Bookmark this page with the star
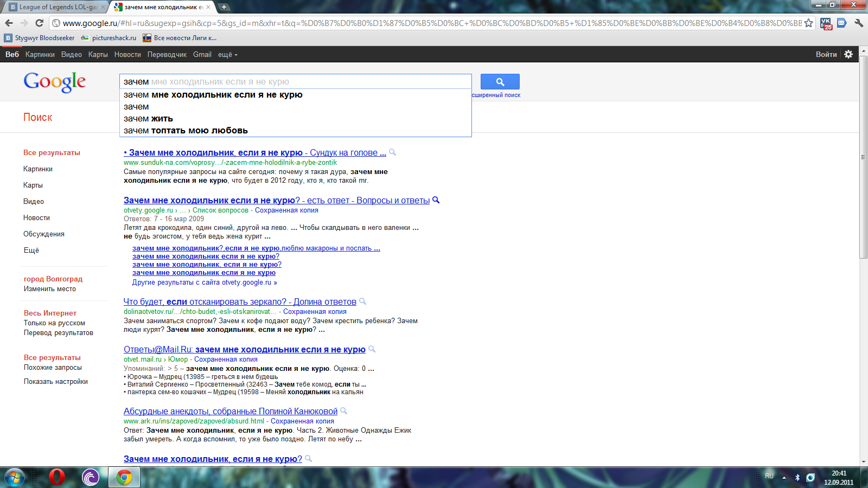 tap(808, 23)
